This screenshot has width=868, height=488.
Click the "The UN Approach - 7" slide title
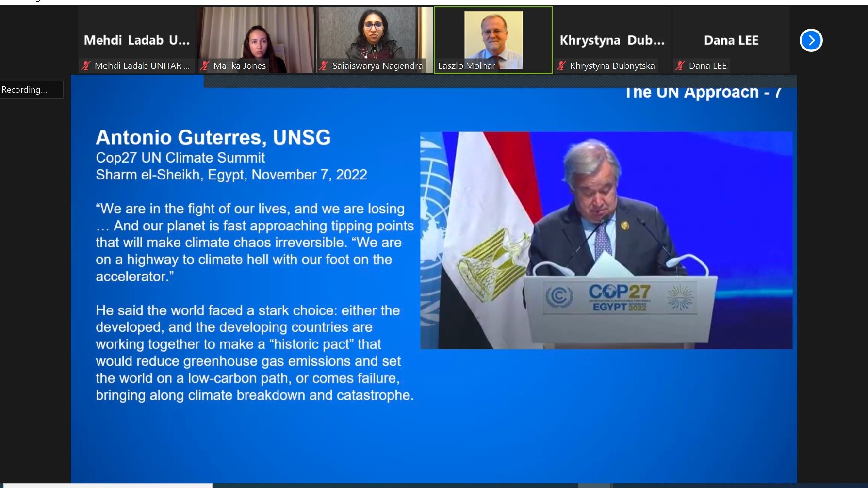point(702,92)
